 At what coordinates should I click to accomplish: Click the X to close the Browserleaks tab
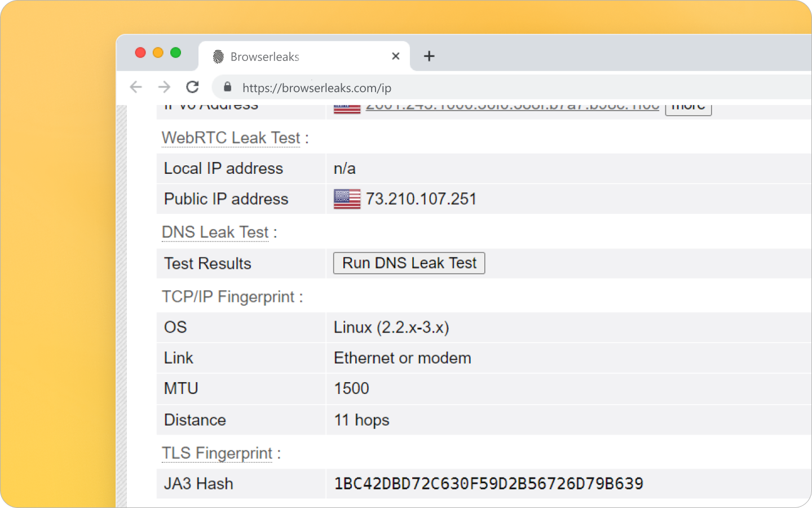pos(395,56)
